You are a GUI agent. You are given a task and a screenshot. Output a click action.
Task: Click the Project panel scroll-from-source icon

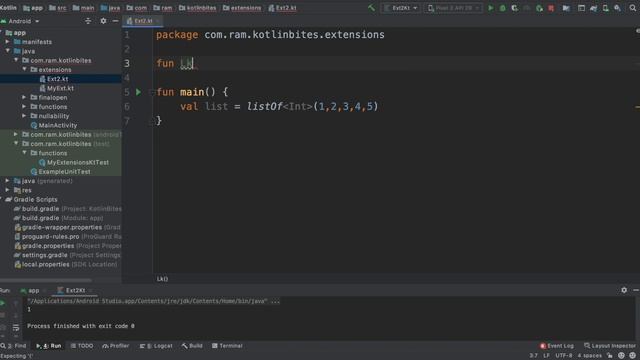(x=88, y=21)
